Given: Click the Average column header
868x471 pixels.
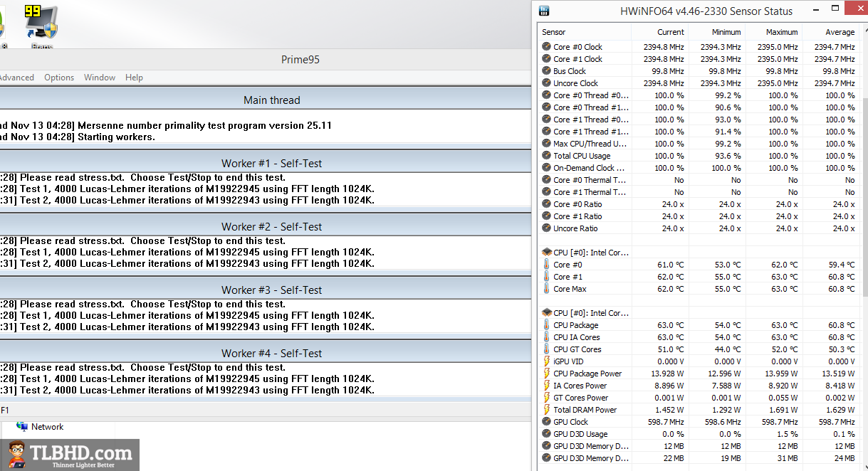Looking at the screenshot, I should pos(830,32).
